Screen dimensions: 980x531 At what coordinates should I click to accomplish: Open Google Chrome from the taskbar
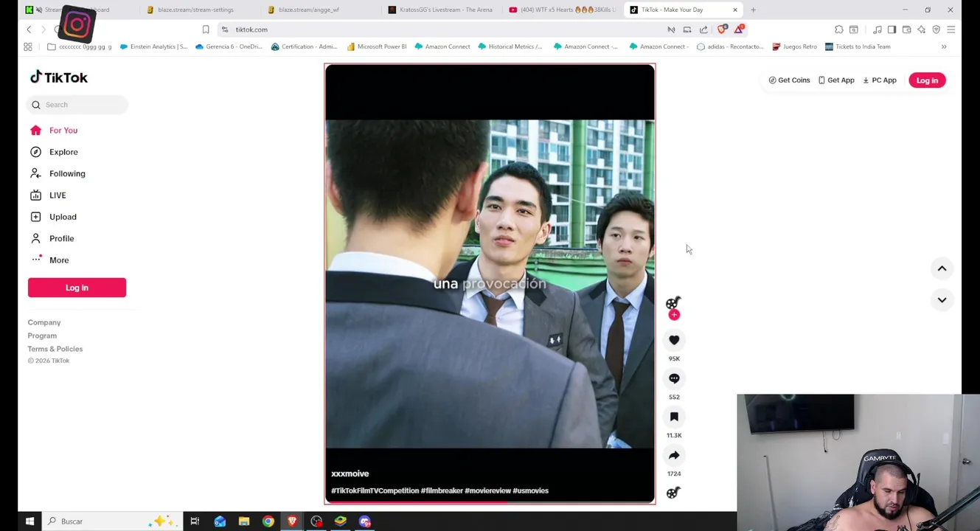(268, 521)
